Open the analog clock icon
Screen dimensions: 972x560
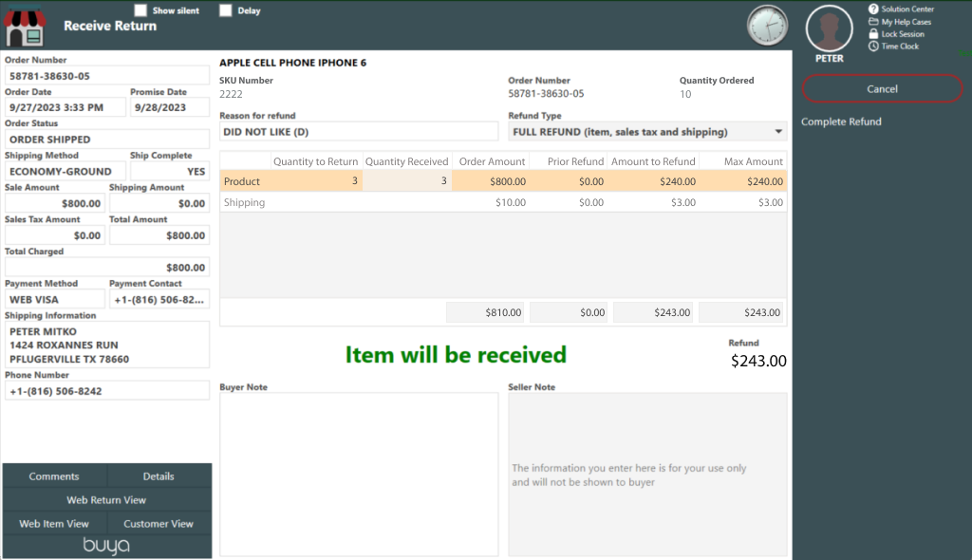click(x=767, y=26)
